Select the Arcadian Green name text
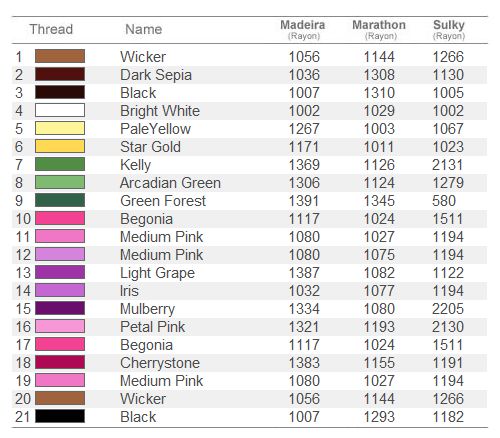The width and height of the screenshot is (500, 438). (x=170, y=183)
